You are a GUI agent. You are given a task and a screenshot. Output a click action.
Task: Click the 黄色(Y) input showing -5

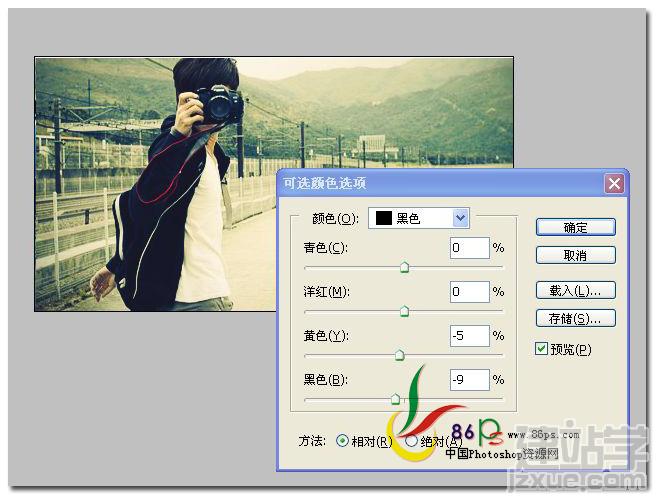470,335
